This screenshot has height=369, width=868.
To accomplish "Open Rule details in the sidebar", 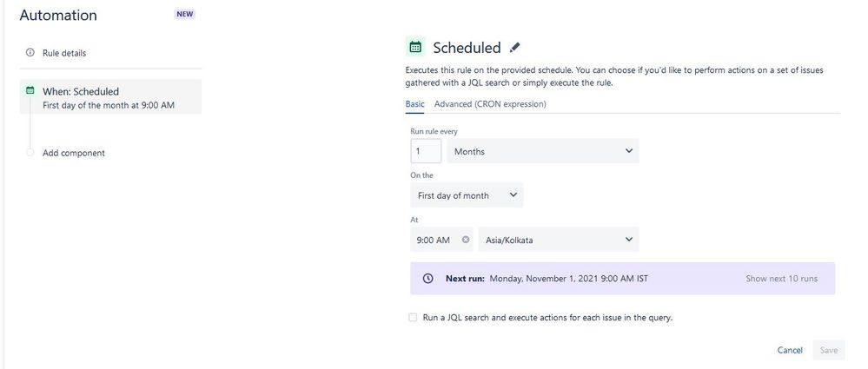I will [x=64, y=53].
